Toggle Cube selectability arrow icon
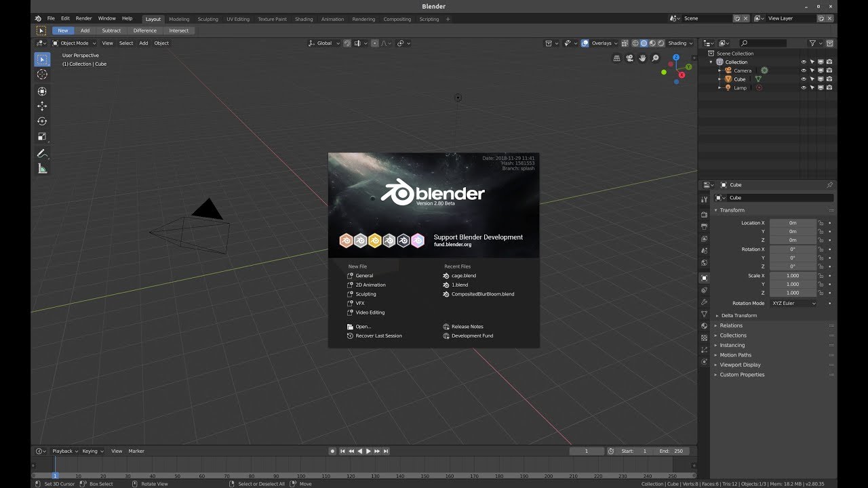Screen dimensions: 868x488 [x=812, y=79]
